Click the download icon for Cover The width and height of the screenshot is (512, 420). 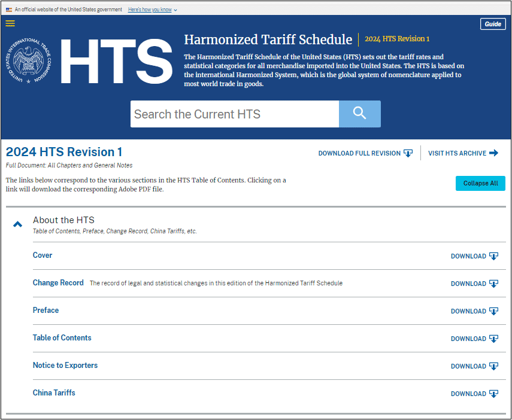tap(493, 256)
